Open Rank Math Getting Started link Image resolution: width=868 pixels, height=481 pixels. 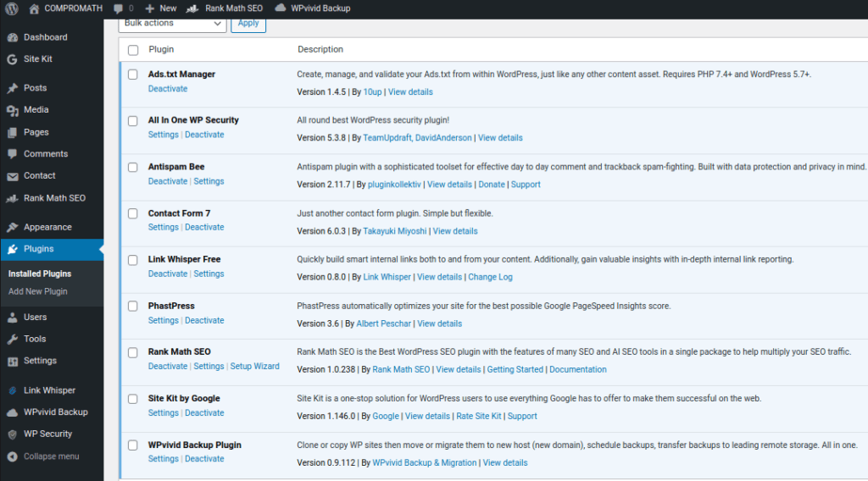click(515, 369)
